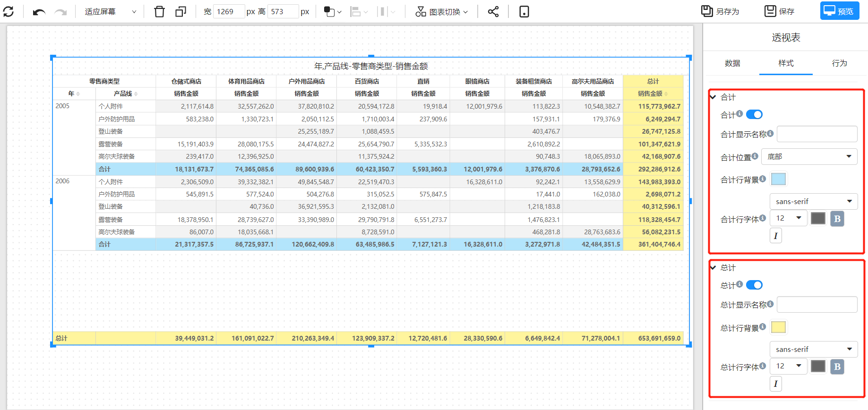Click info icon next to 总计行字体
This screenshot has width=868, height=410.
pyautogui.click(x=763, y=366)
